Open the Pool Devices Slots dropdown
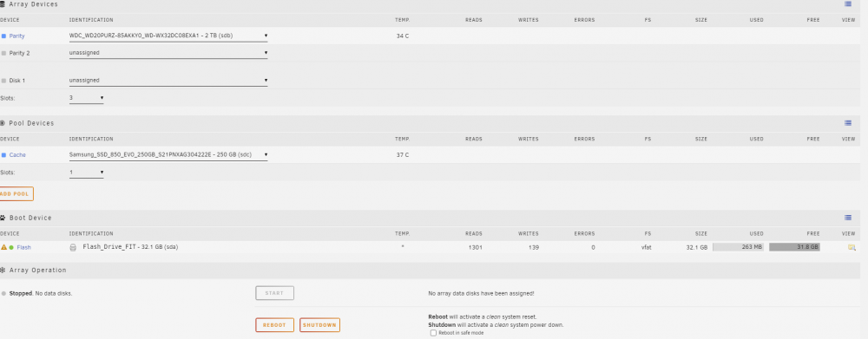 pyautogui.click(x=86, y=173)
